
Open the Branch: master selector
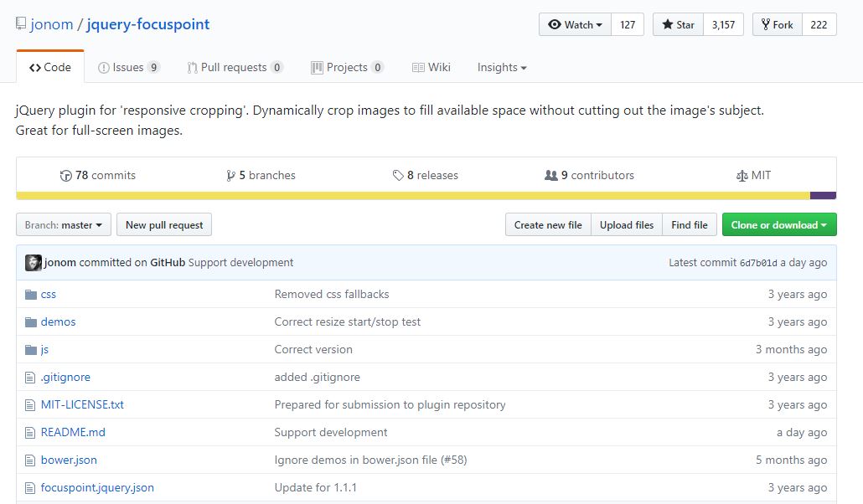[x=64, y=224]
